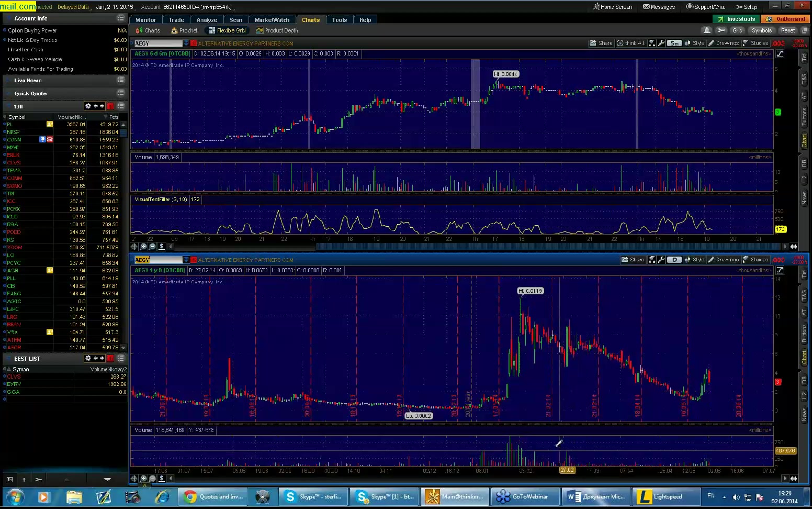
Task: Click Share on the lower chart
Action: tap(633, 259)
